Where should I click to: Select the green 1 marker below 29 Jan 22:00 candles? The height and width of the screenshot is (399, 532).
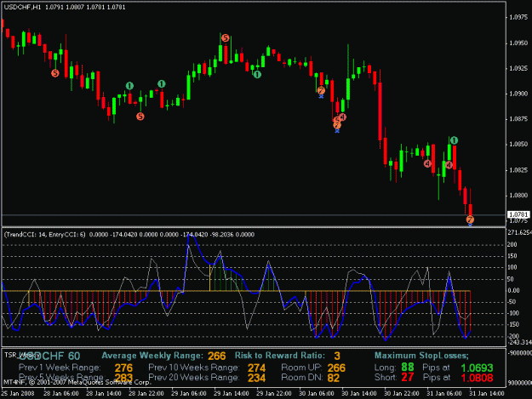point(257,75)
